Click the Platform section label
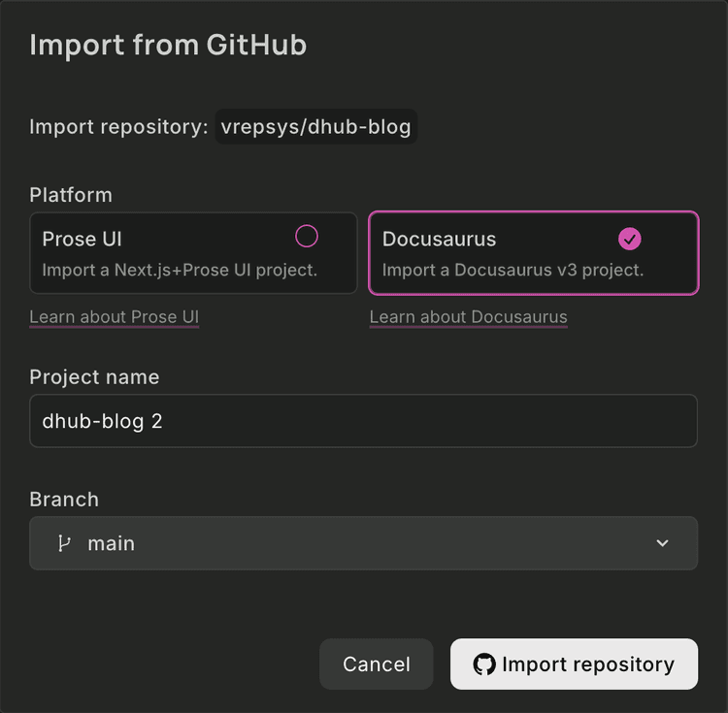Screen dimensions: 728x713 click(71, 195)
